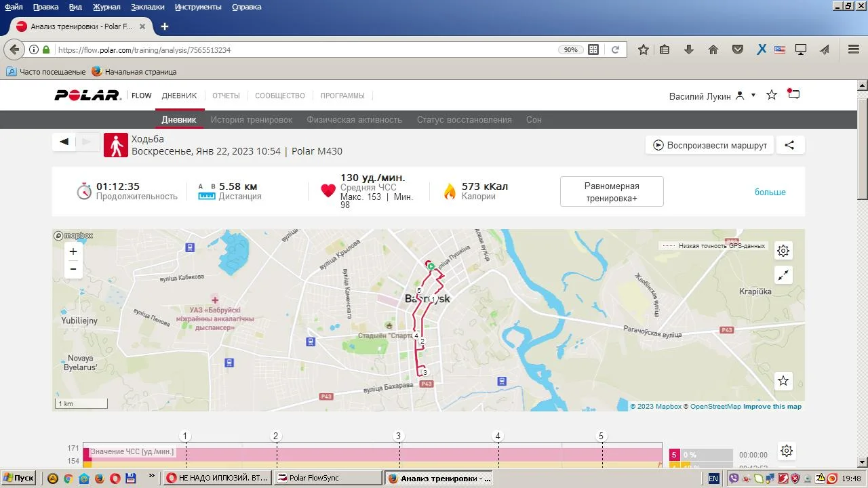Click the map settings gear icon
The height and width of the screenshot is (488, 868).
[783, 251]
